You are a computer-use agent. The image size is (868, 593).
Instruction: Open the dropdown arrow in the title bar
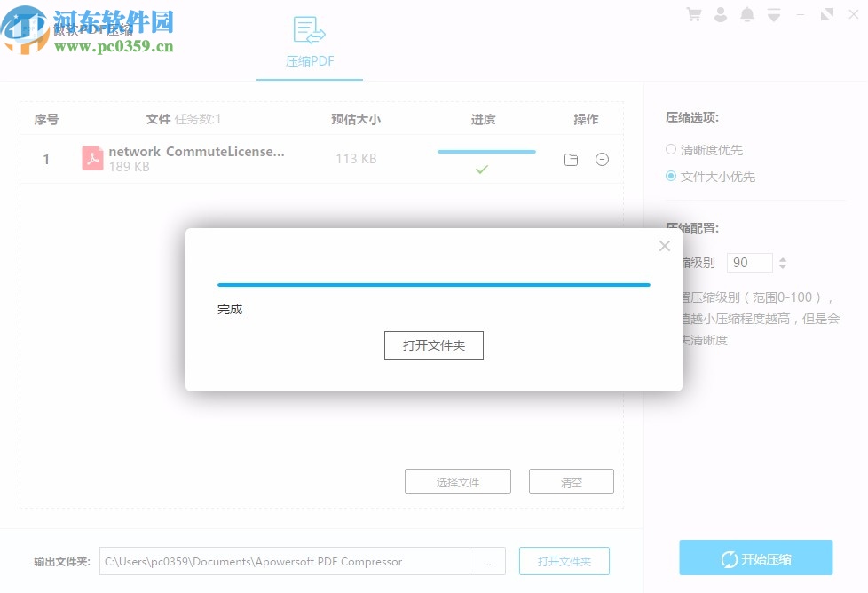pos(773,14)
